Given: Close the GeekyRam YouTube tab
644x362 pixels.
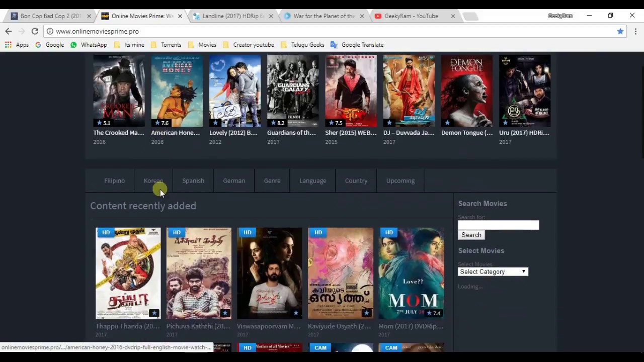Looking at the screenshot, I should (453, 16).
